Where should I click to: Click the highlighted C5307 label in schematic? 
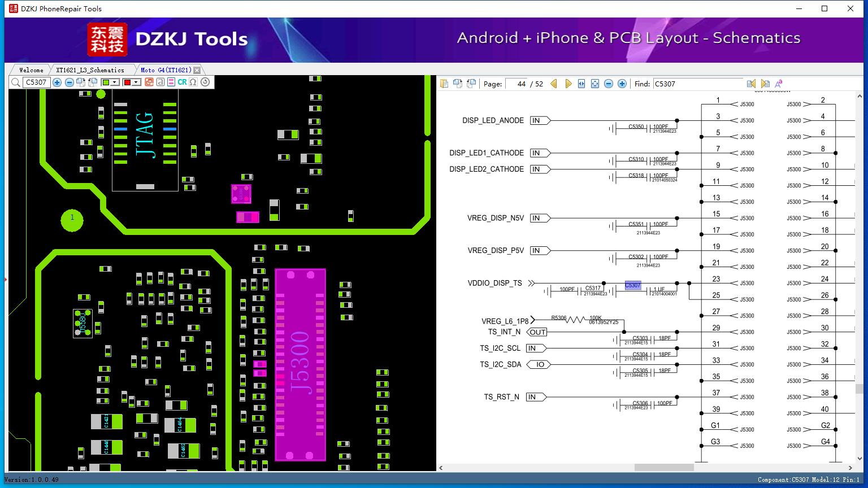tap(633, 286)
